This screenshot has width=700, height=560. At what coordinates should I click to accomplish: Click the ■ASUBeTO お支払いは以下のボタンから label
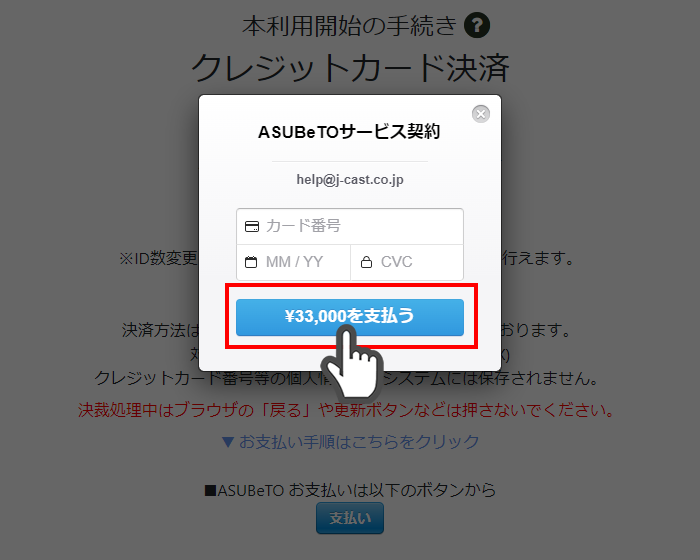(350, 490)
